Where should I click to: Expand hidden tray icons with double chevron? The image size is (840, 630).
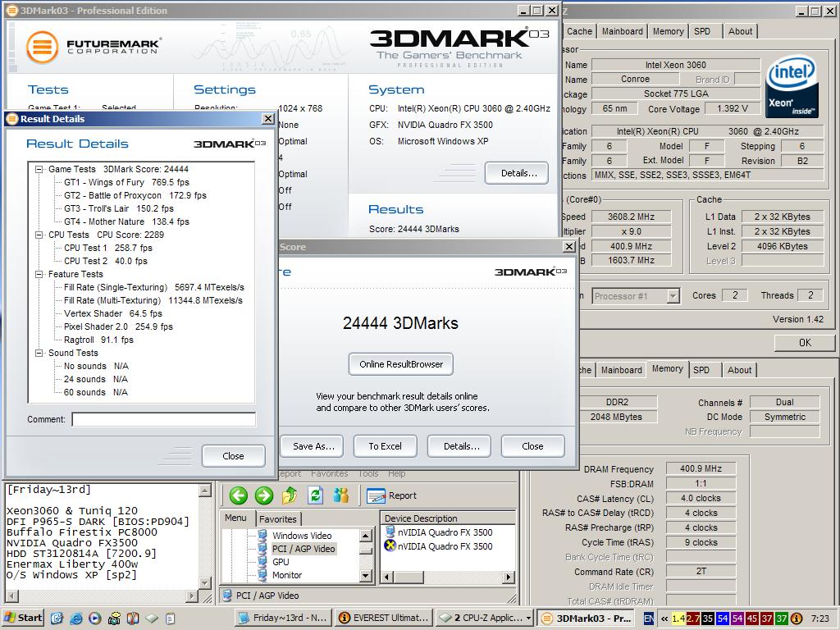(x=664, y=619)
